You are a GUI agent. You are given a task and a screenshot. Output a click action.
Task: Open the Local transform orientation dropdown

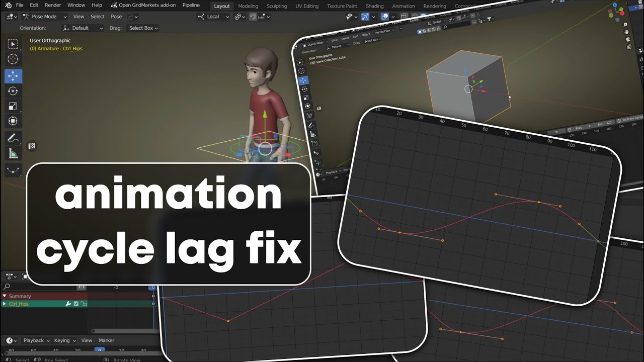(214, 17)
